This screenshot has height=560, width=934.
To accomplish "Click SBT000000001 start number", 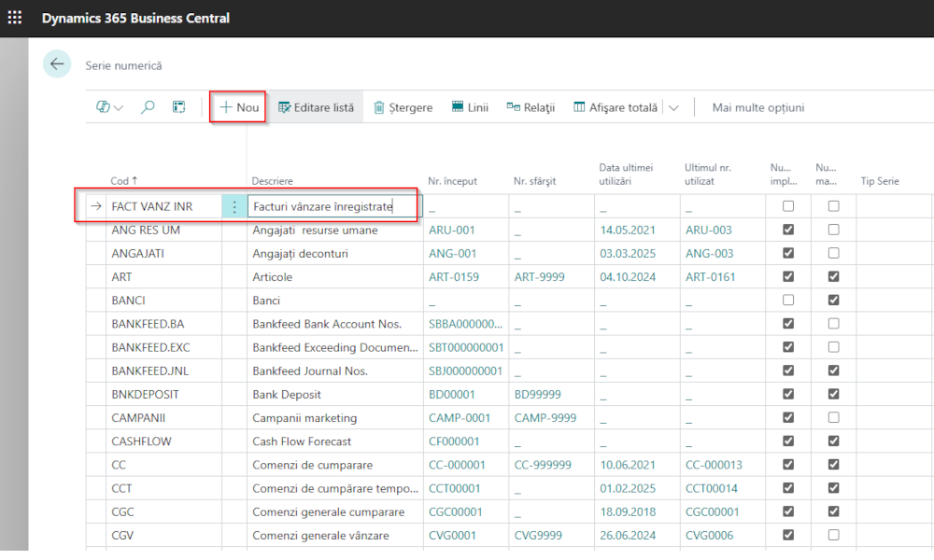I will point(466,347).
